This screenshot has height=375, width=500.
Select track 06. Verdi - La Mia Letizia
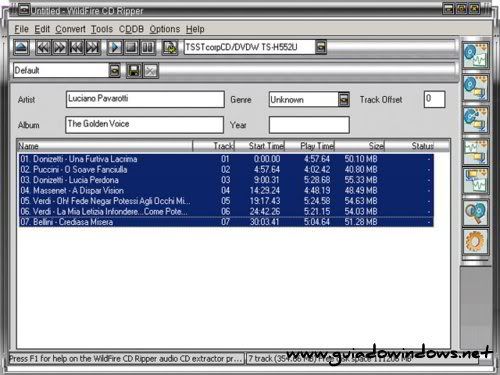226,211
